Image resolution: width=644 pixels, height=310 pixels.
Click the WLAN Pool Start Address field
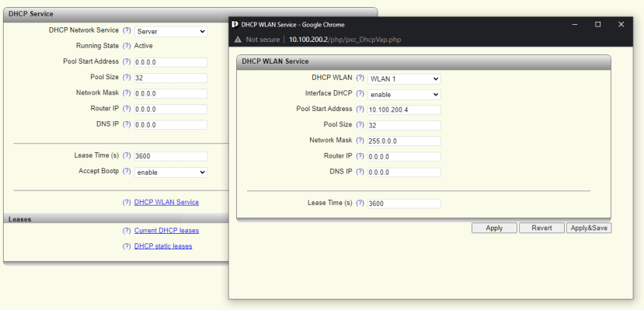(x=404, y=110)
